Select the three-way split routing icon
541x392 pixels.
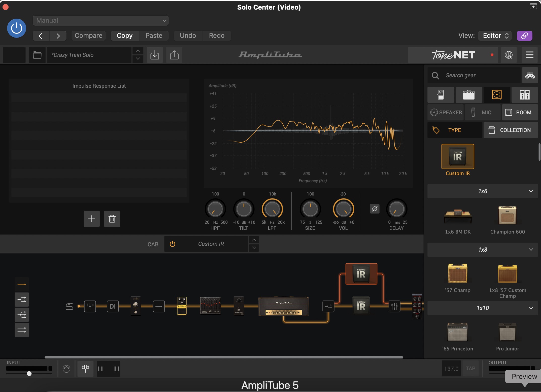click(22, 315)
